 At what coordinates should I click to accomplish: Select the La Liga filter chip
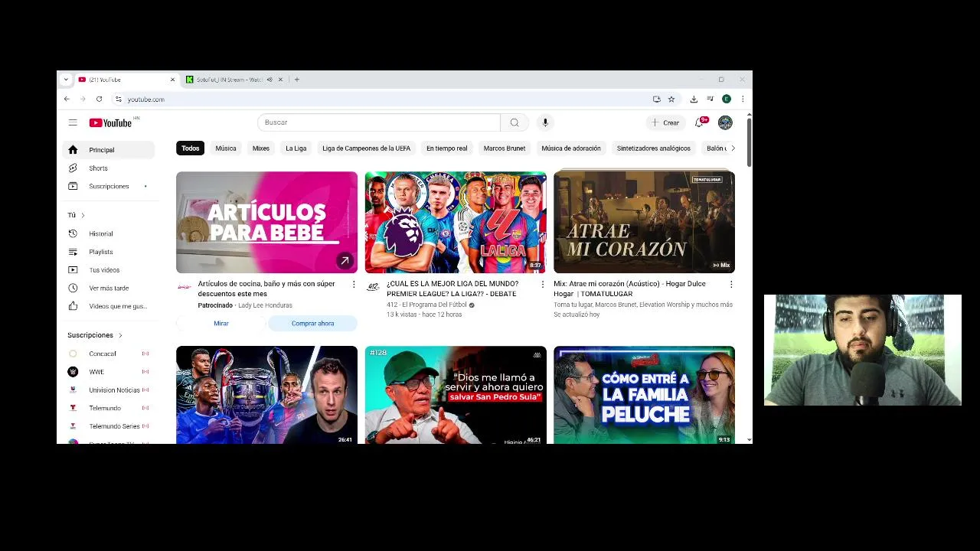(x=296, y=148)
